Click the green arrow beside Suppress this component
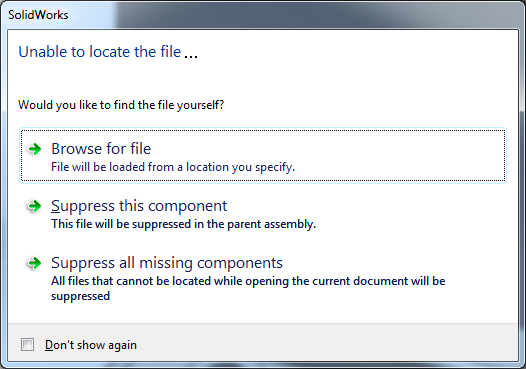The image size is (526, 369). pos(34,206)
